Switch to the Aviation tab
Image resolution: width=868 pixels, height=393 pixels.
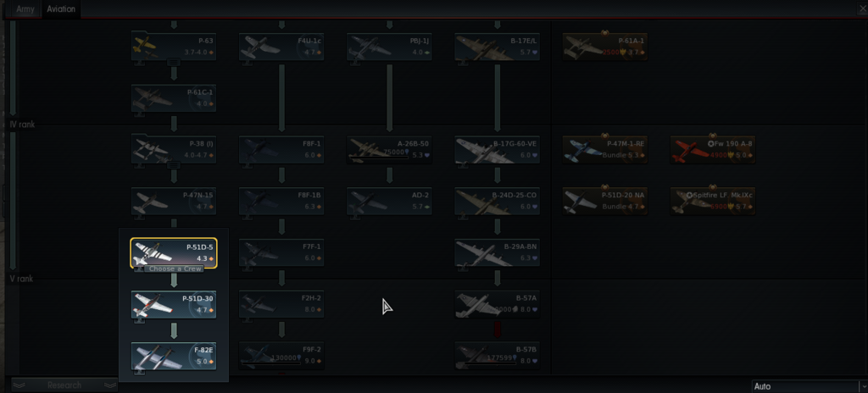tap(61, 9)
